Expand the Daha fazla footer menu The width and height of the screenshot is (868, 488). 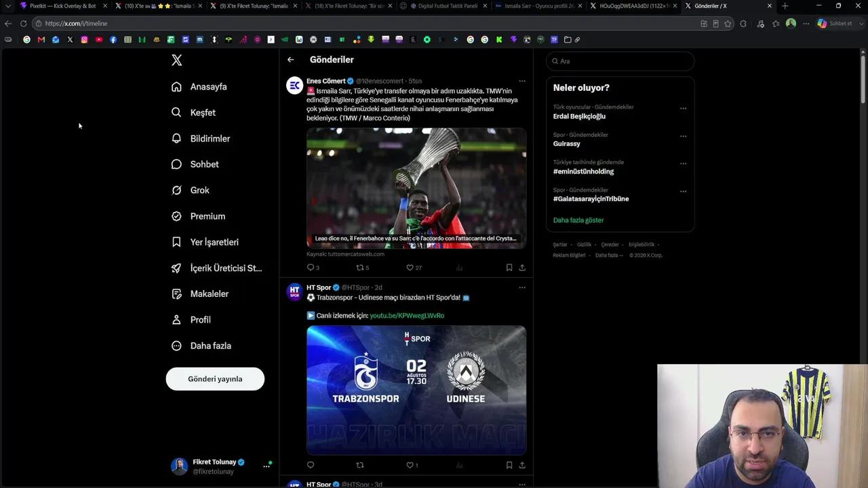tap(608, 256)
